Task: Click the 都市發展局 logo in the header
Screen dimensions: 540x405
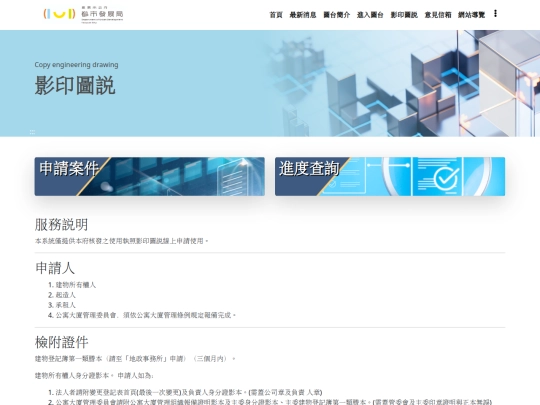Action: point(83,14)
